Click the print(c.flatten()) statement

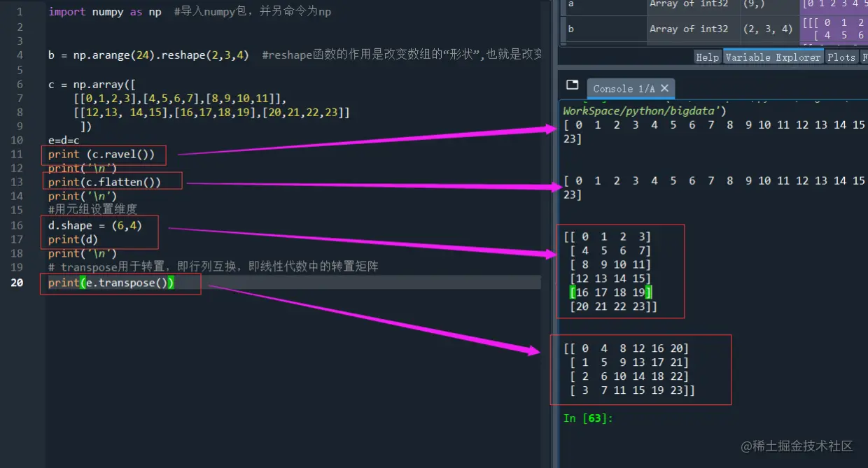coord(105,182)
